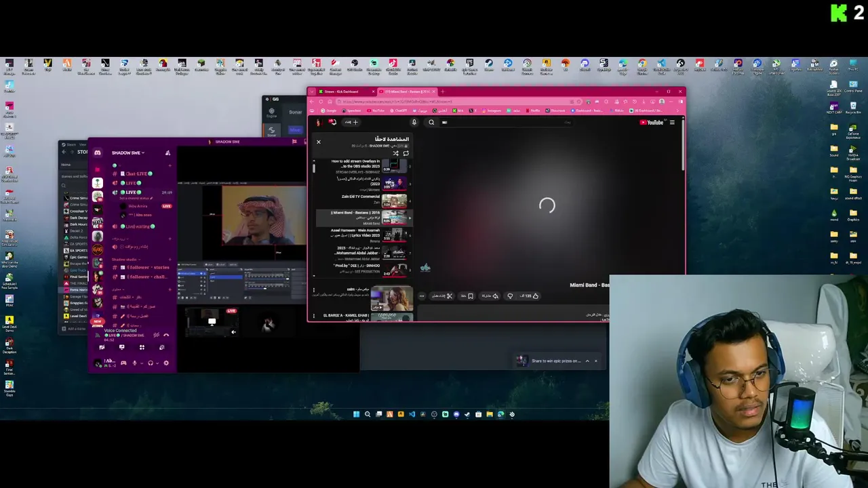Click the YouTube logo
This screenshot has height=488, width=868.
(x=652, y=123)
